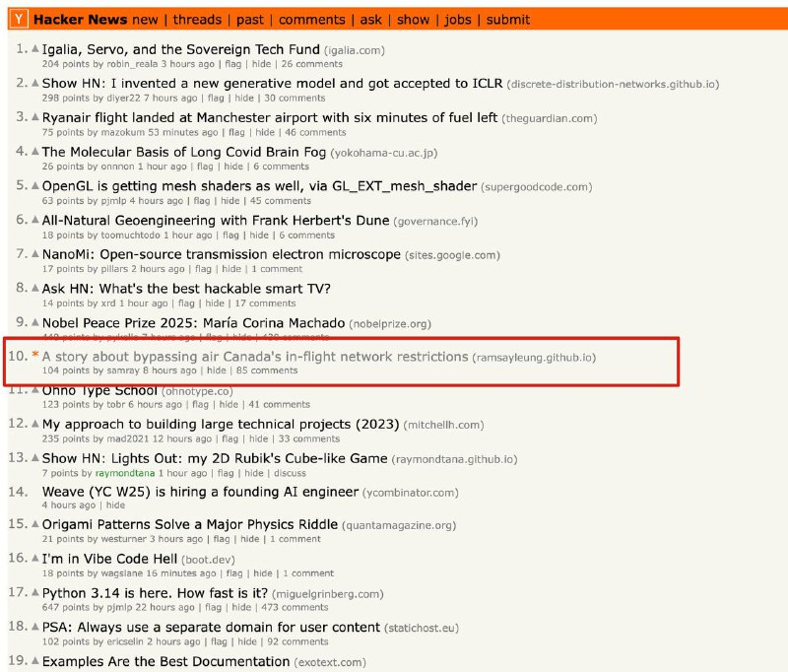Image resolution: width=788 pixels, height=672 pixels.
Task: Upvote the Vibe Code Hell story
Action: point(35,558)
